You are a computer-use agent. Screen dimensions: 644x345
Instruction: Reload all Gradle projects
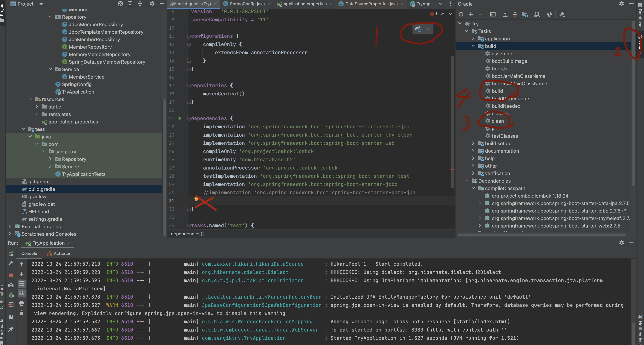[x=461, y=14]
